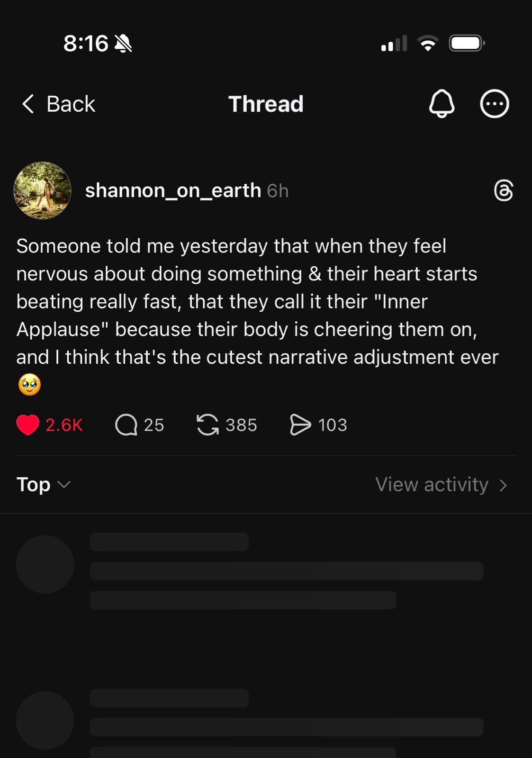Open shannon_on_earth profile picture
Viewport: 532px width, 758px height.
[x=43, y=190]
